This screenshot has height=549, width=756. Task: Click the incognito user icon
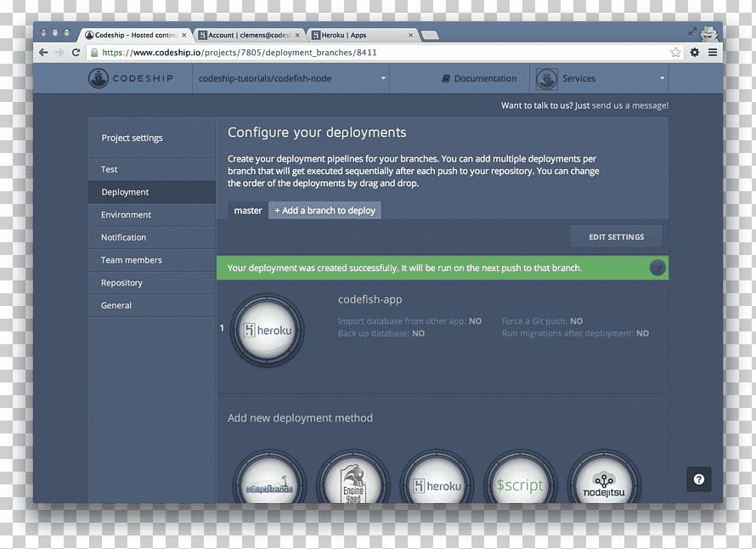coord(708,33)
